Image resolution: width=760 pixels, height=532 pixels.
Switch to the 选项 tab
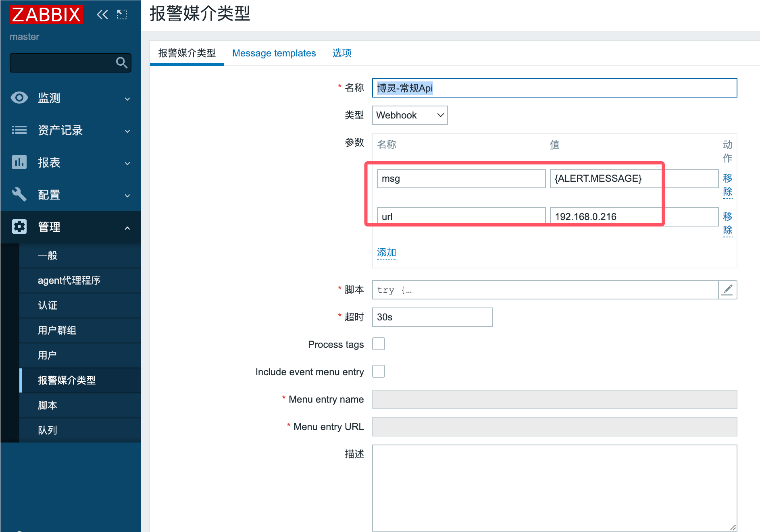[342, 53]
